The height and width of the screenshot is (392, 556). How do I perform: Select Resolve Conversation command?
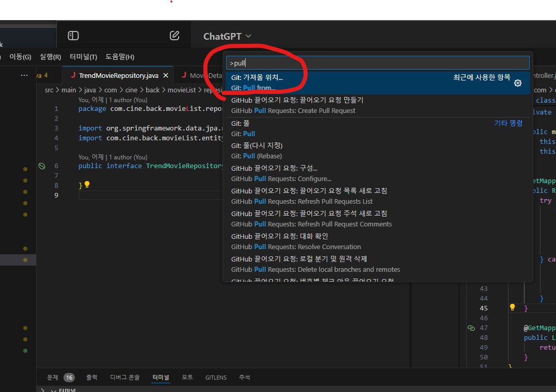[378, 241]
